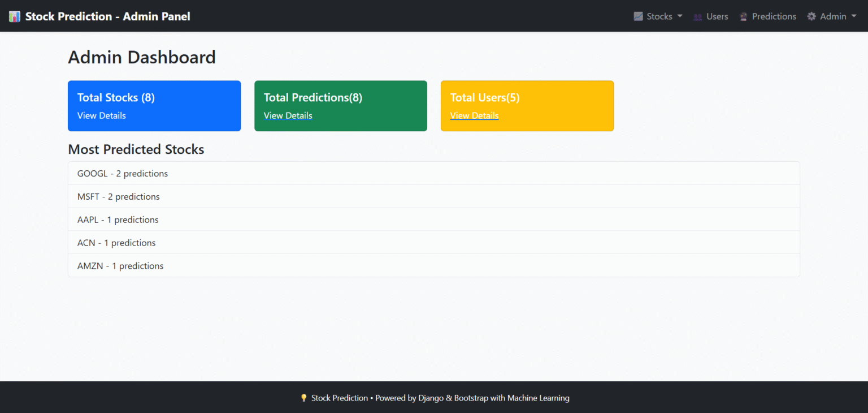Select the AMZN entry with 1 prediction
This screenshot has width=868, height=413.
coord(120,265)
